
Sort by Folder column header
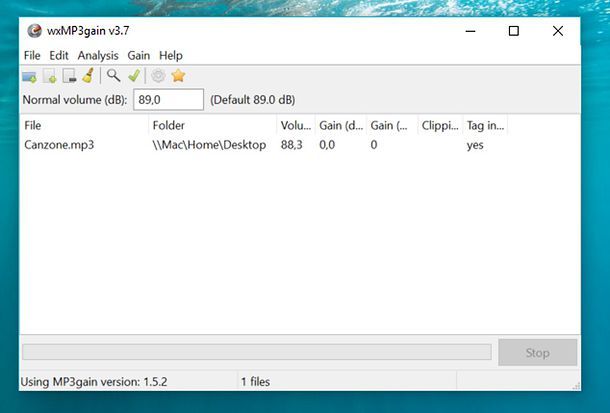click(212, 125)
